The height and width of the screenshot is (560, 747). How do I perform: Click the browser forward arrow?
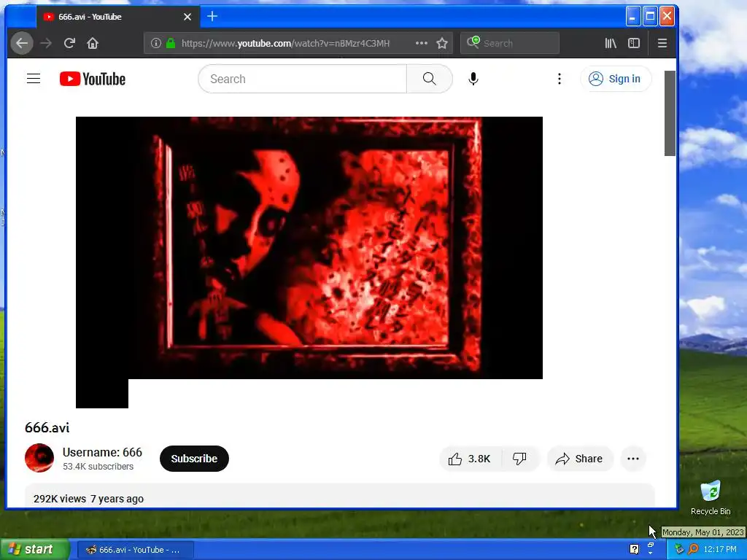coord(46,43)
